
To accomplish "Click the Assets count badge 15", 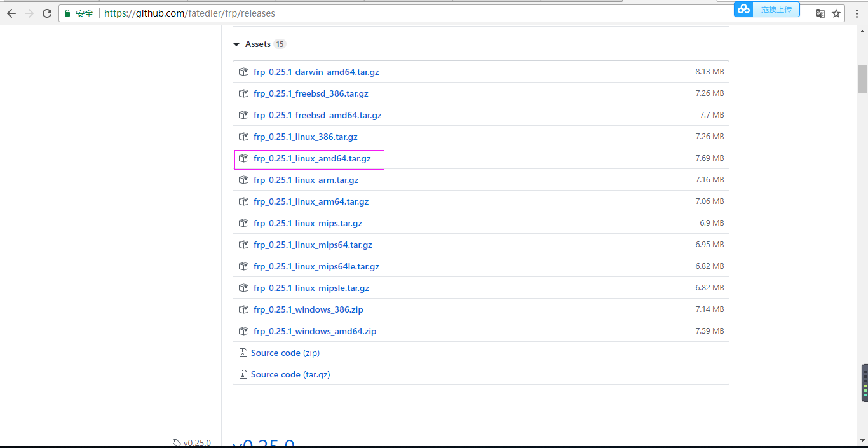I will pyautogui.click(x=280, y=44).
